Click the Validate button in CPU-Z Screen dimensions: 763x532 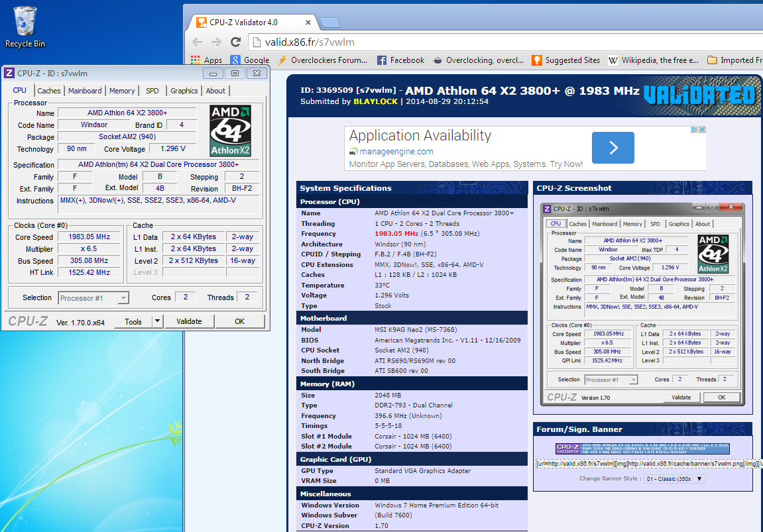pos(189,321)
